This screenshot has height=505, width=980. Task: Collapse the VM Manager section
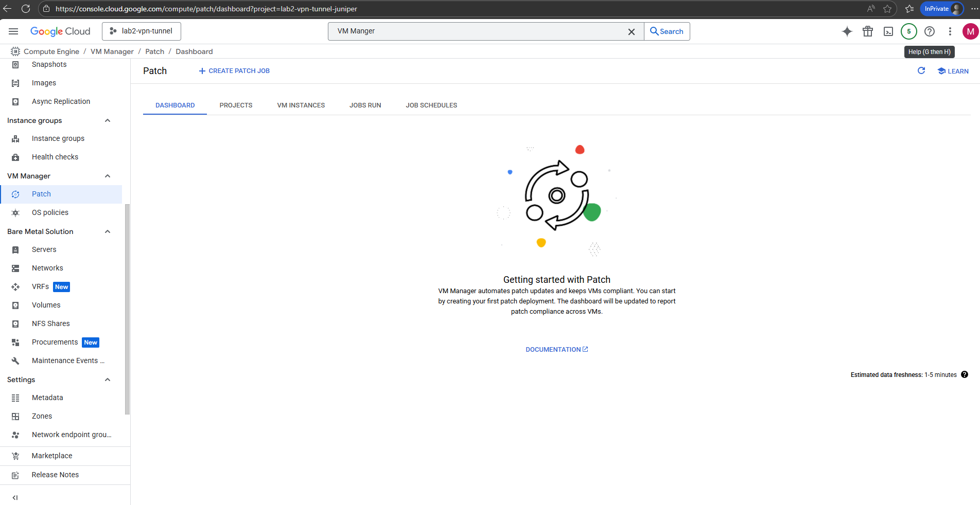[x=108, y=176]
